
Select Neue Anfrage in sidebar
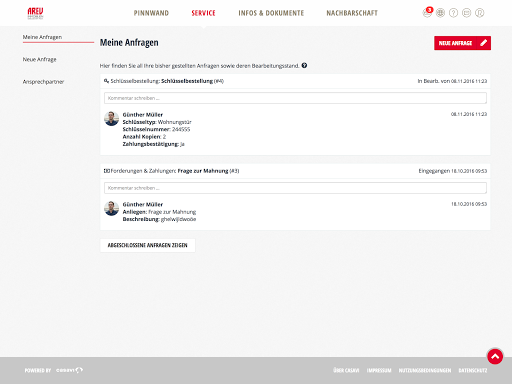point(40,59)
